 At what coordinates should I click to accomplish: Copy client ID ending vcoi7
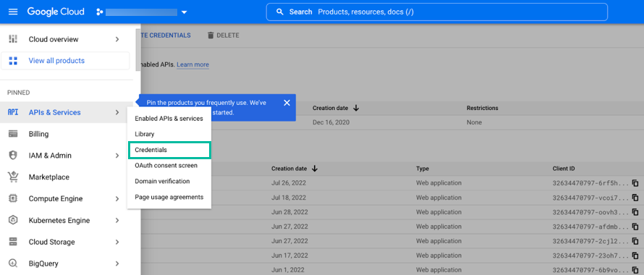point(635,198)
